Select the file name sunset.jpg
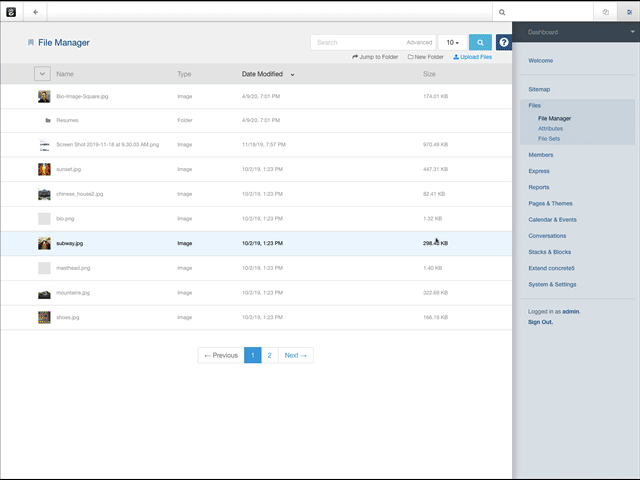Screen dimensions: 640x480 click(x=69, y=169)
